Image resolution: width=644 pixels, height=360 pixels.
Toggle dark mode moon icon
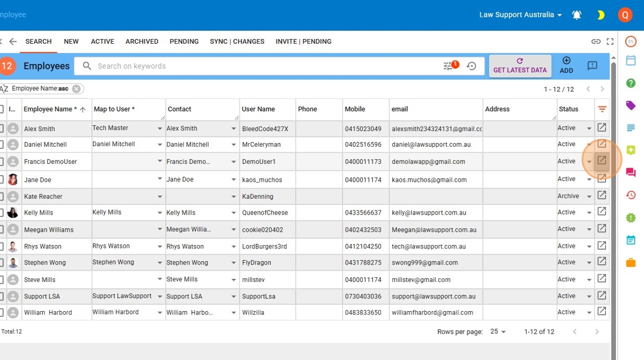(601, 15)
